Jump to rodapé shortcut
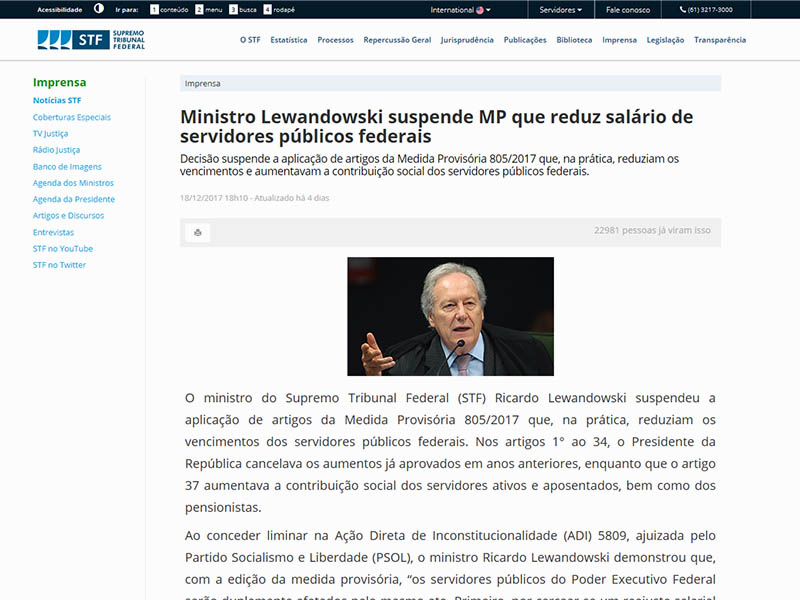This screenshot has width=800, height=600. (279, 10)
